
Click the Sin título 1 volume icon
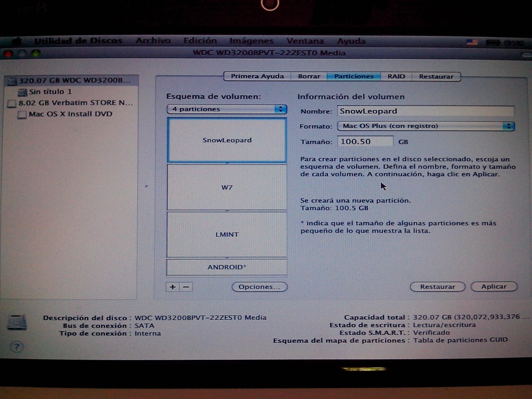[23, 92]
